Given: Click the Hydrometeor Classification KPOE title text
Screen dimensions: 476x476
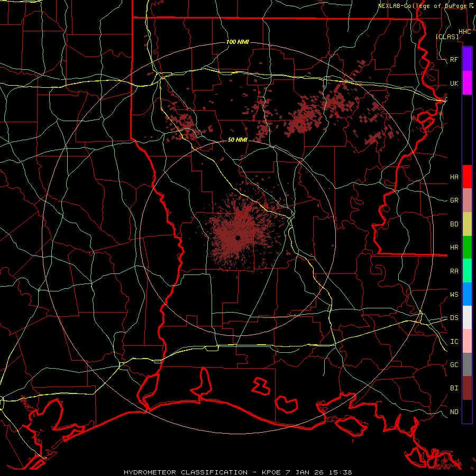Looking at the screenshot, I should pos(237,472).
